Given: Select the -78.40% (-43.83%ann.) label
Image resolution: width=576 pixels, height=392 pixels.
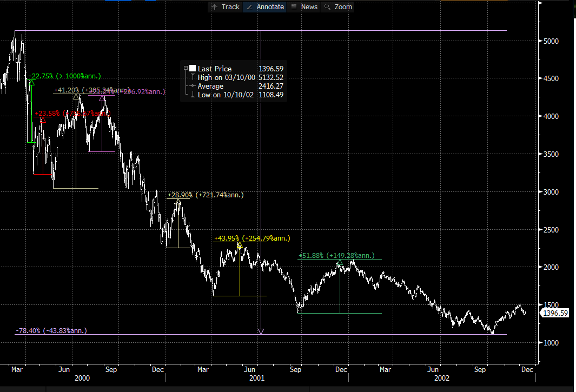Looking at the screenshot, I should (51, 331).
